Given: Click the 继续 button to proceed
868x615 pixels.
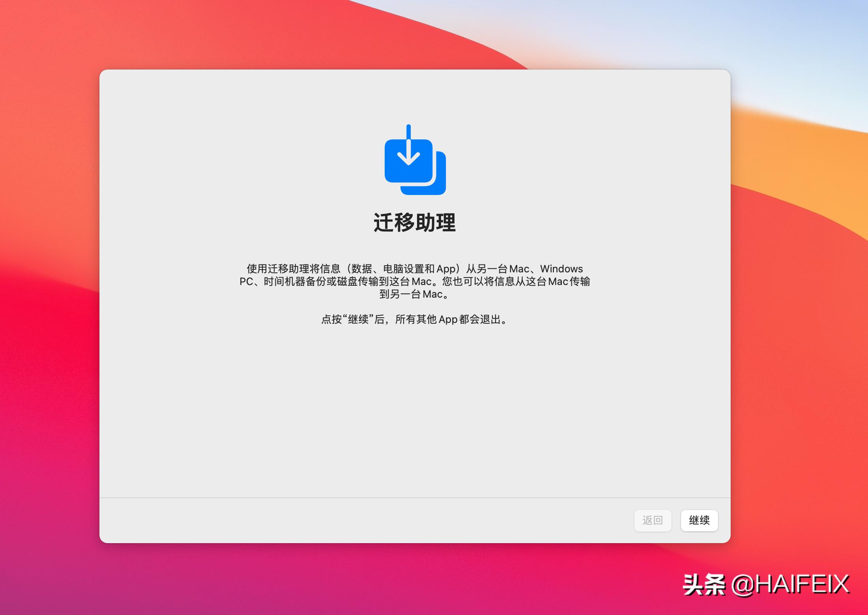Looking at the screenshot, I should click(699, 521).
